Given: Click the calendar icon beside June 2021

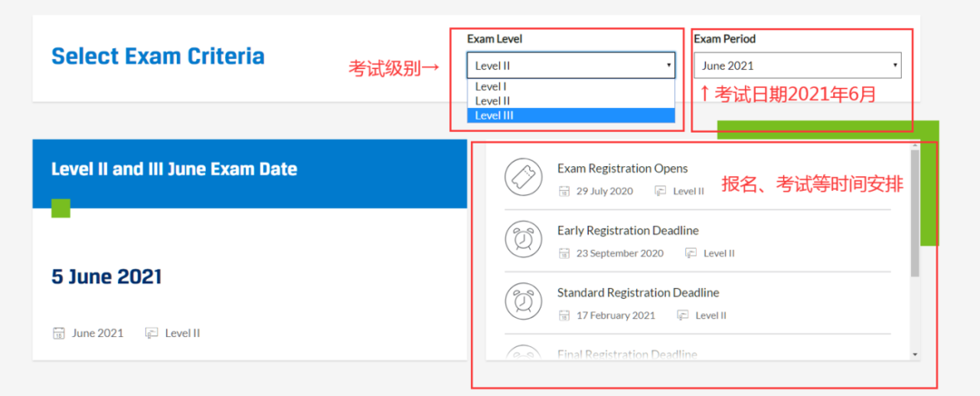Looking at the screenshot, I should coord(59,333).
